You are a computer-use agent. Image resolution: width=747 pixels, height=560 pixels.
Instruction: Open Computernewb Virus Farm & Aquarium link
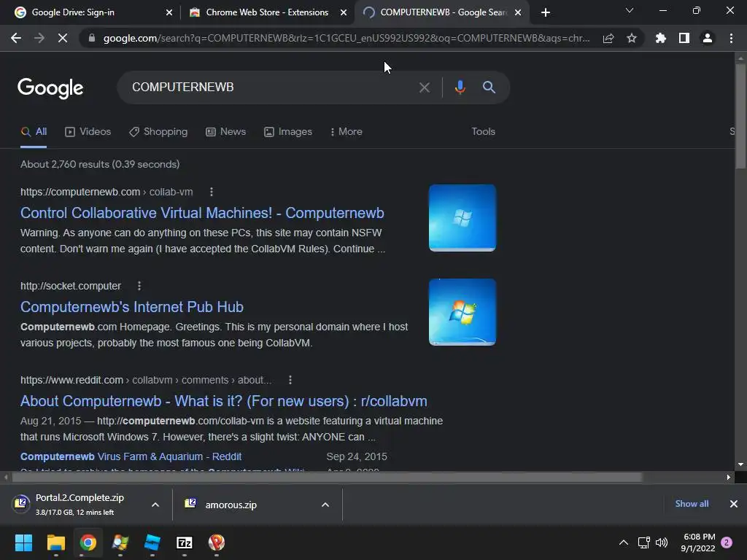coord(131,456)
